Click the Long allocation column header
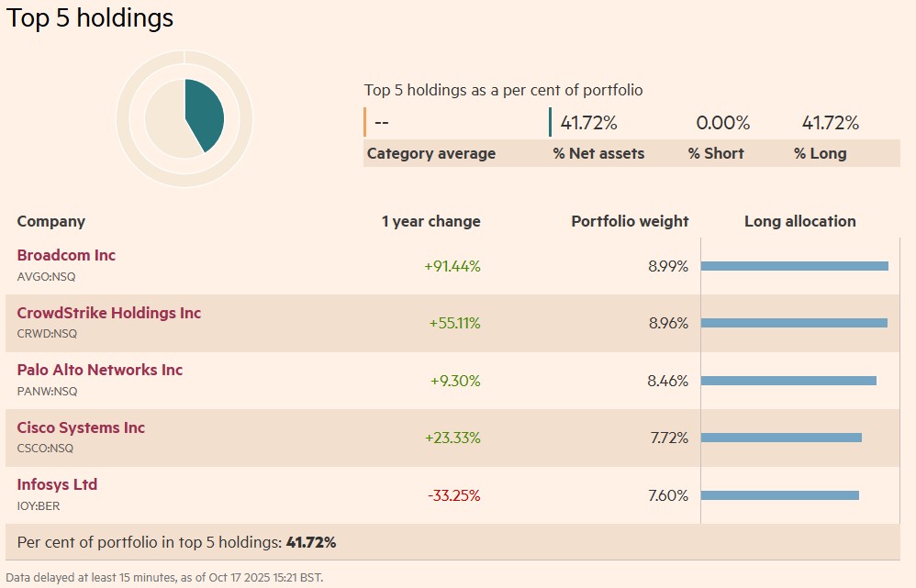The height and width of the screenshot is (588, 916). pyautogui.click(x=799, y=221)
